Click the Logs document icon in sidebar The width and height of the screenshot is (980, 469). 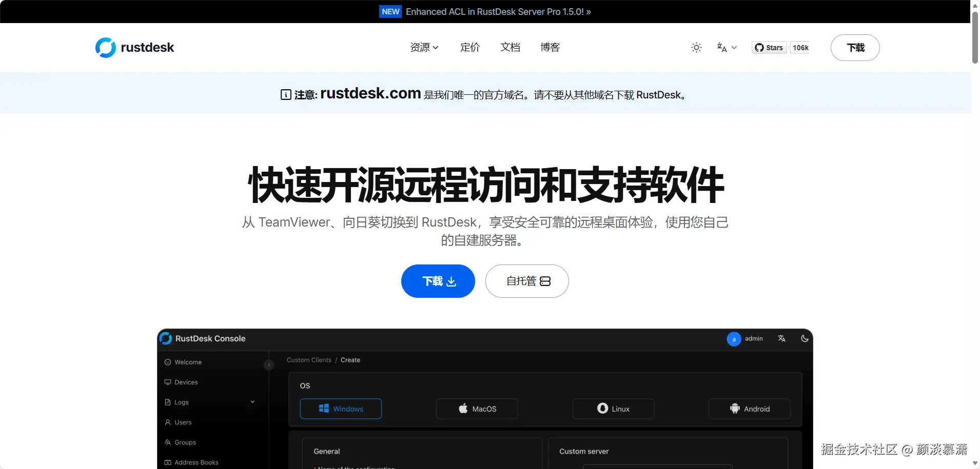(168, 402)
